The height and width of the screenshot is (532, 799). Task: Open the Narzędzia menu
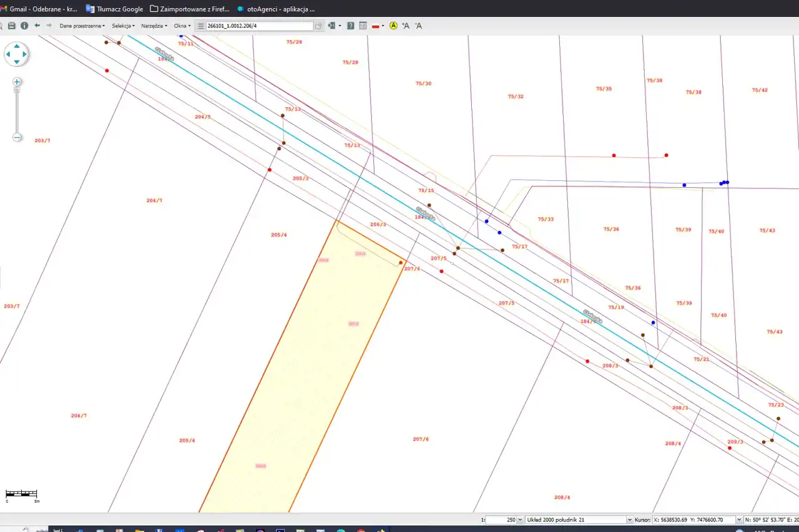pos(154,26)
